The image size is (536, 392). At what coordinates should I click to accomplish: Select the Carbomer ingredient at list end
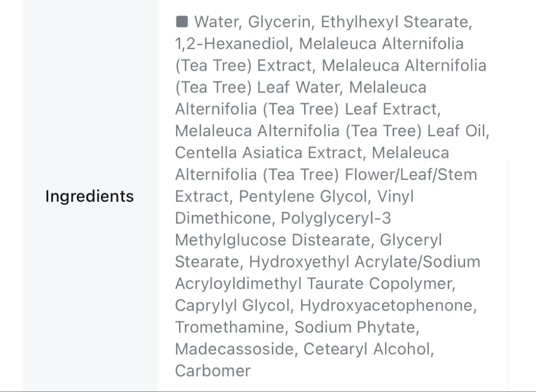coord(213,371)
